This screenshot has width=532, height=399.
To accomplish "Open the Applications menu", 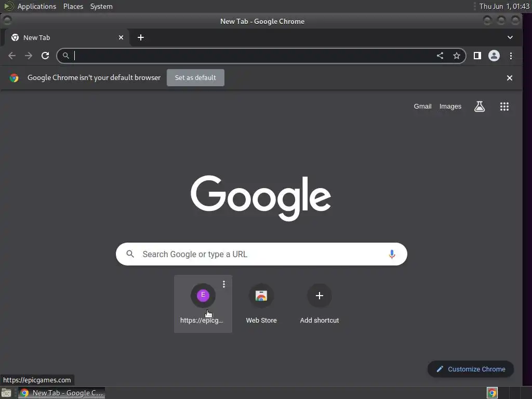I will (x=37, y=6).
